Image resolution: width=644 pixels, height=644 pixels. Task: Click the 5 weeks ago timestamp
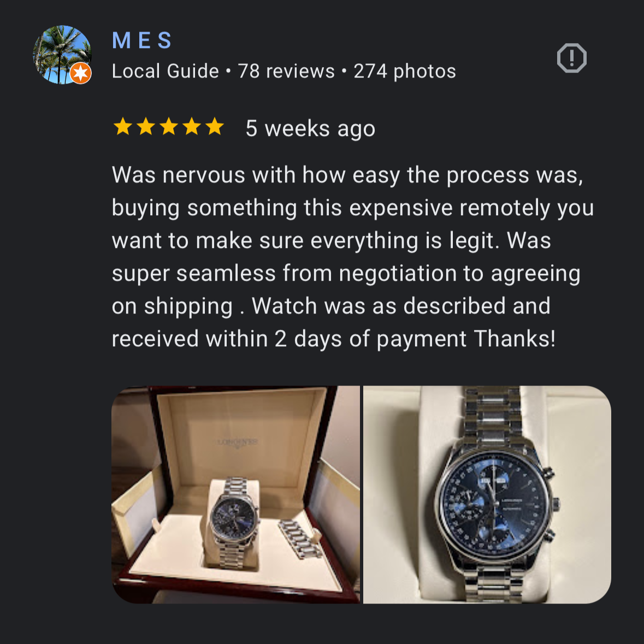[x=310, y=128]
